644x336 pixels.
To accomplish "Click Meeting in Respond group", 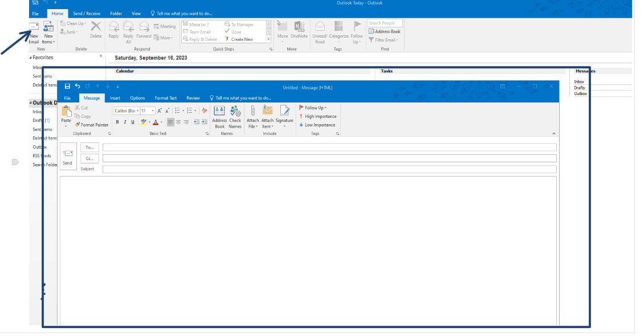I will [x=165, y=26].
